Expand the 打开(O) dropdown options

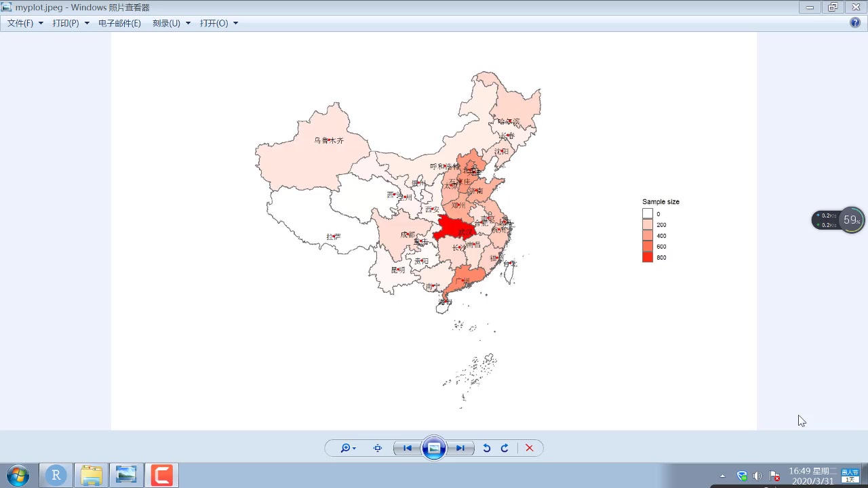tap(235, 22)
